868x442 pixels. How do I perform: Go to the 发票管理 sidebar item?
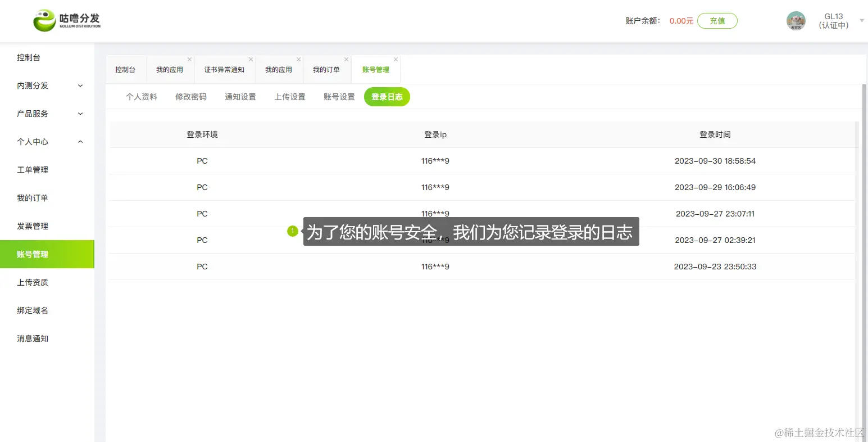[x=33, y=225]
